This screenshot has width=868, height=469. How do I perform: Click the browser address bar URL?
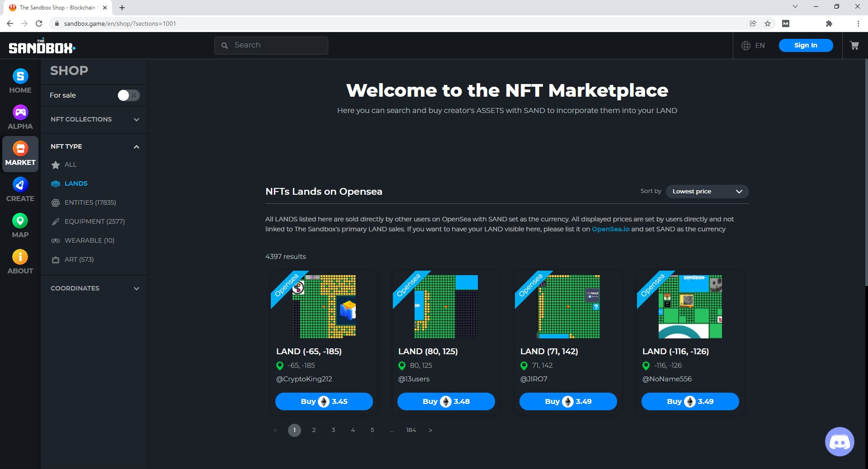pyautogui.click(x=120, y=23)
